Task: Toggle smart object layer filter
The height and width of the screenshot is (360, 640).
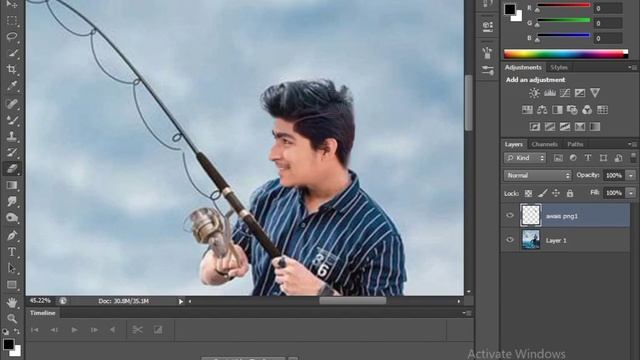Action: (618, 158)
